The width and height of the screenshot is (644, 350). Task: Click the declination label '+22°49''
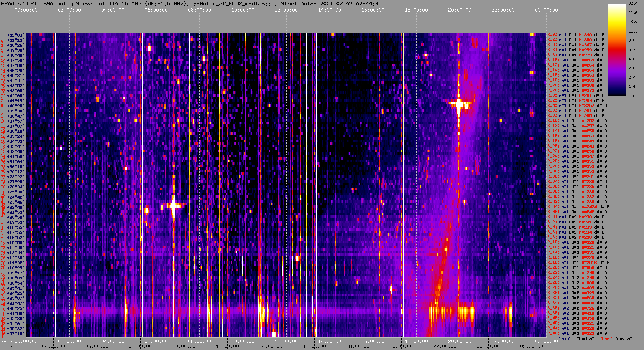click(x=15, y=207)
